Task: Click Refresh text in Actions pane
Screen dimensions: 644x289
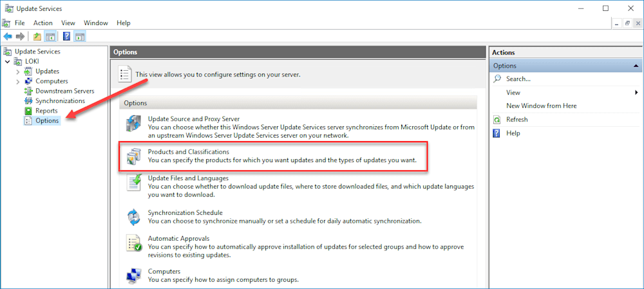Action: tap(517, 120)
